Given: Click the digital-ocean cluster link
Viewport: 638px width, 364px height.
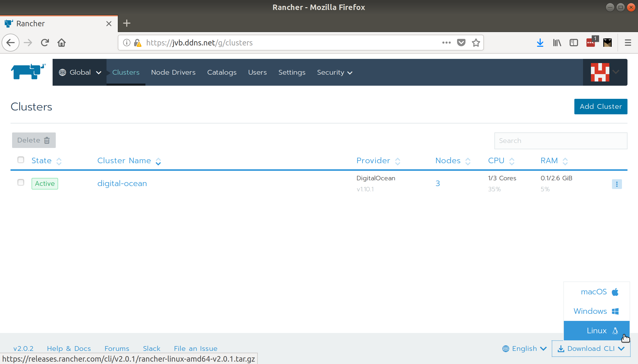Looking at the screenshot, I should click(122, 183).
